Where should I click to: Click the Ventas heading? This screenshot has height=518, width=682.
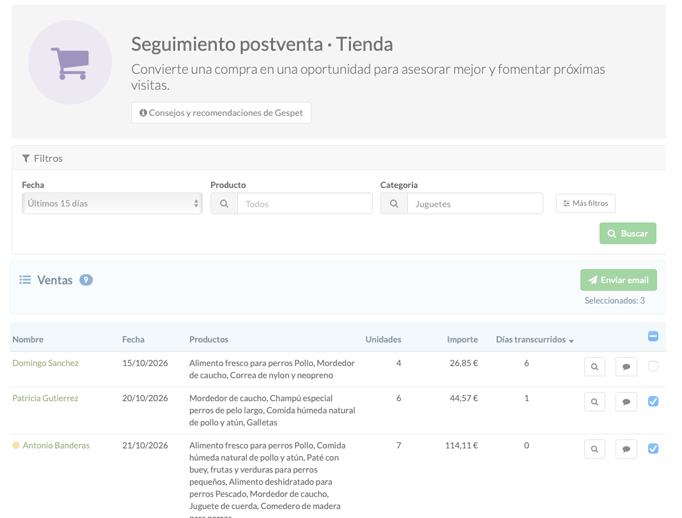tap(55, 280)
